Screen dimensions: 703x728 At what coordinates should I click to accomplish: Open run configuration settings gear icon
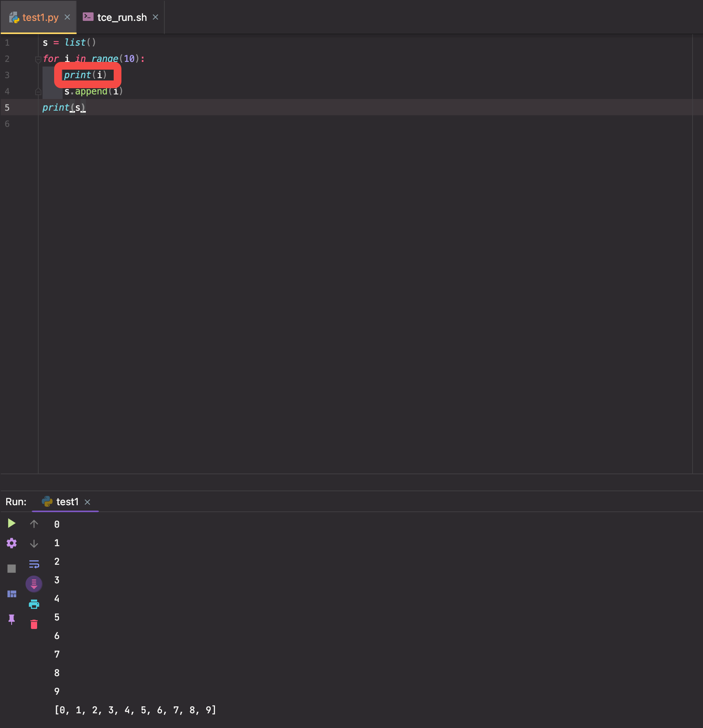pyautogui.click(x=12, y=543)
